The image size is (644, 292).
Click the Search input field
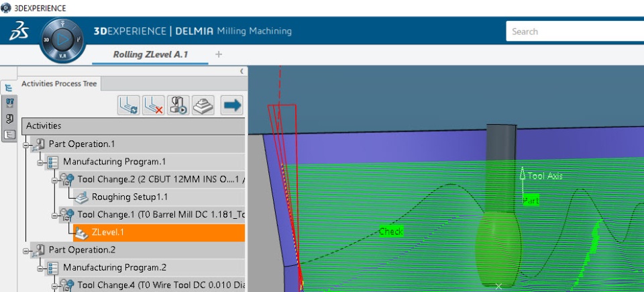(x=575, y=32)
